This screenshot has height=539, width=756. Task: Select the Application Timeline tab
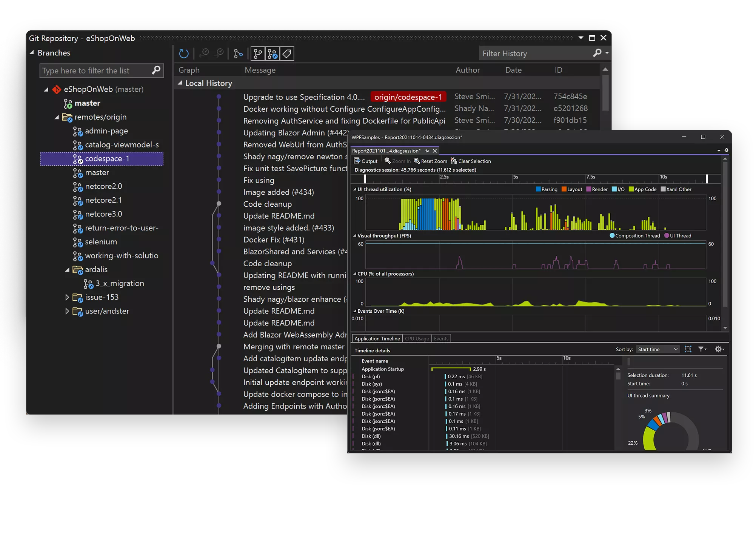[x=377, y=338]
